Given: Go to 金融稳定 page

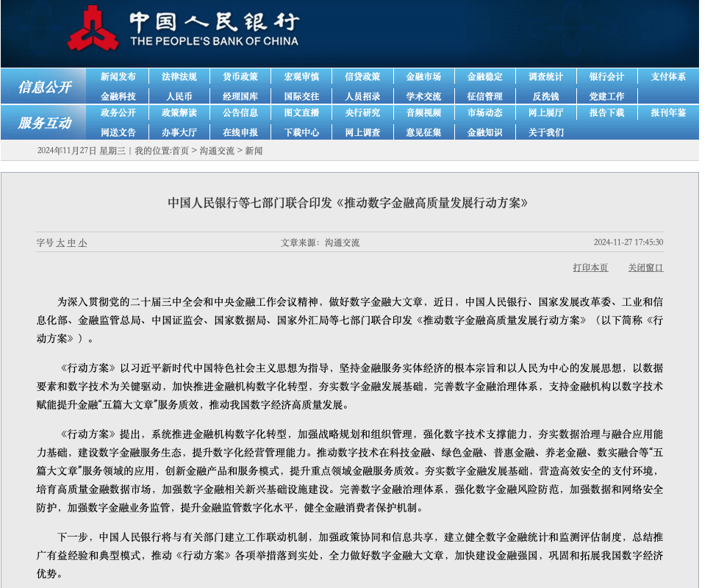Looking at the screenshot, I should coord(484,77).
